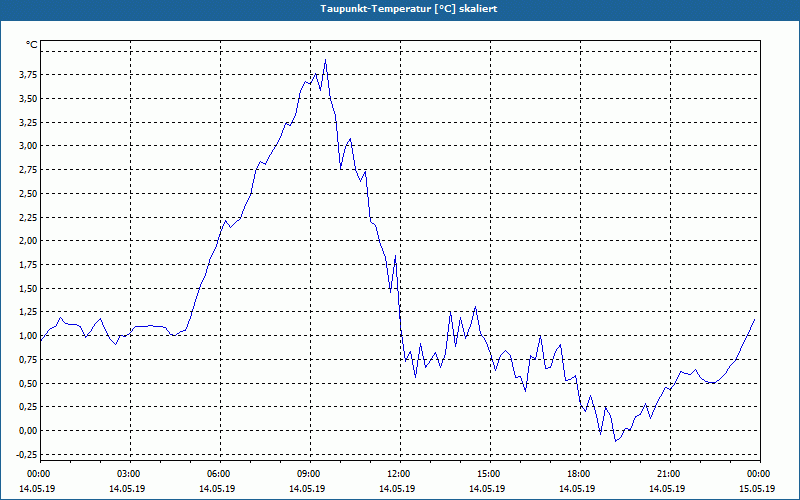The image size is (800, 500).
Task: Choose the "0,00" y-axis value
Action: (x=28, y=431)
